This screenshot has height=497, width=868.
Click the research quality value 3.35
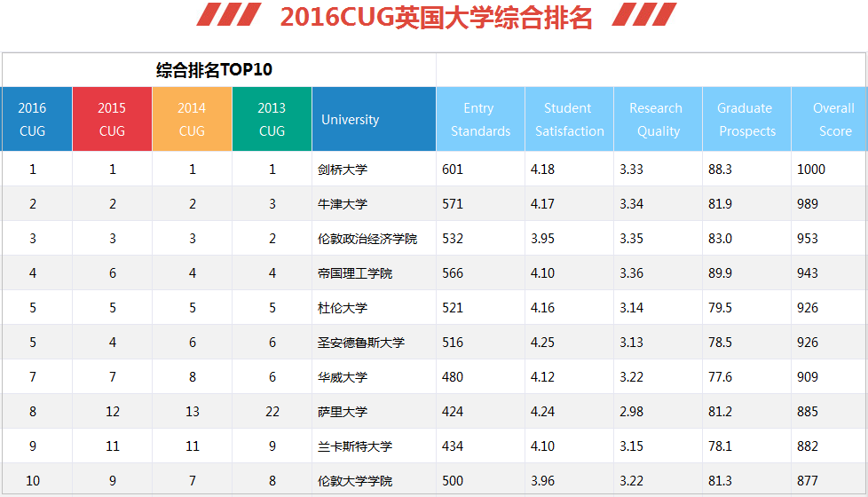(632, 239)
